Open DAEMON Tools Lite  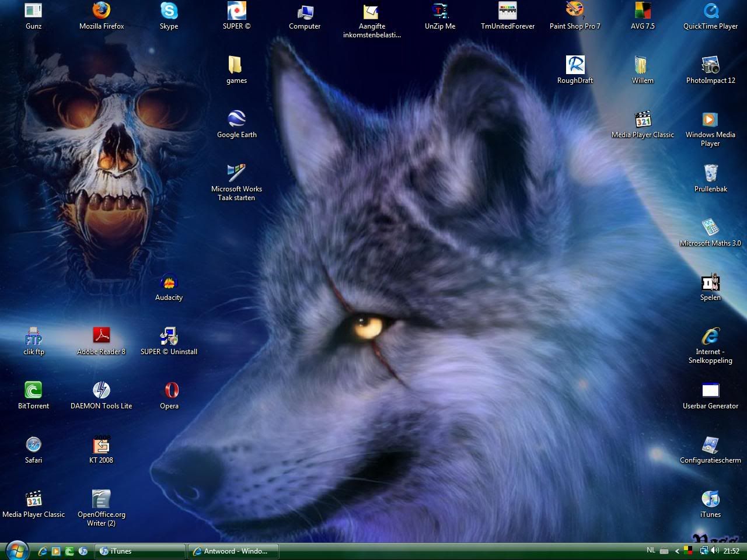[x=102, y=395]
